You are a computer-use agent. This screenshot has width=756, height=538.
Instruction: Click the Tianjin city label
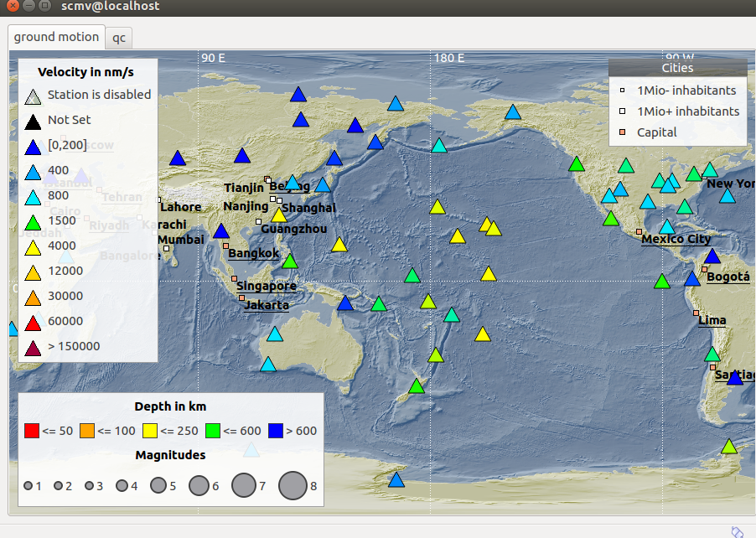click(244, 188)
